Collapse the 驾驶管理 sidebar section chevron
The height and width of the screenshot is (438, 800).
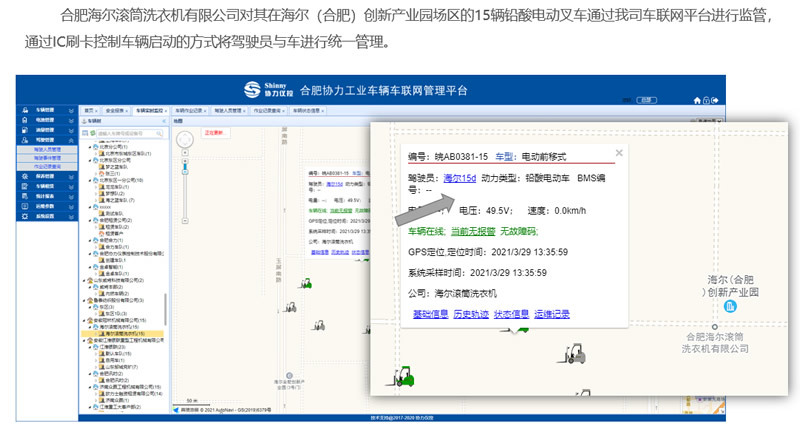pos(71,140)
